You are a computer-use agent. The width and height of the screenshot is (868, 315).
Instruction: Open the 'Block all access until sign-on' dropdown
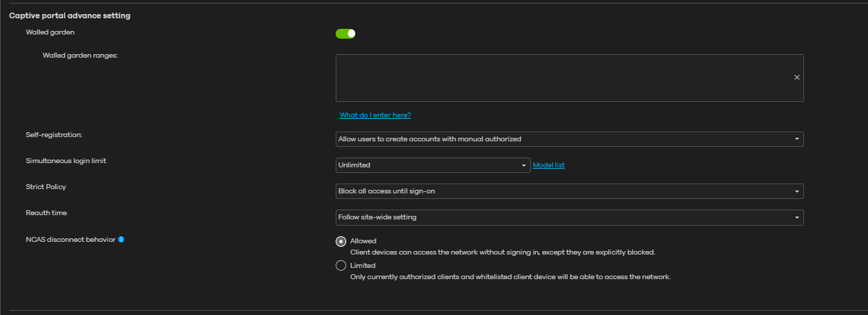coord(562,191)
